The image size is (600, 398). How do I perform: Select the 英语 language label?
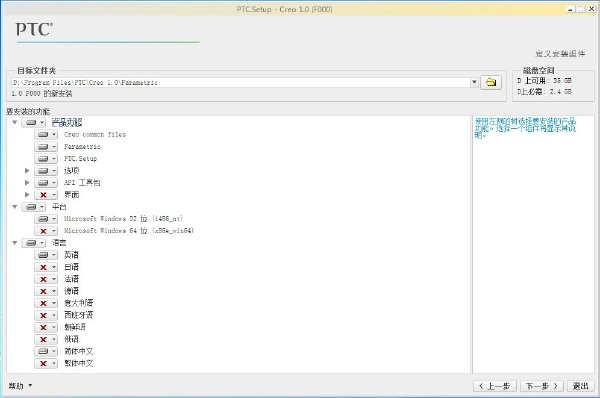click(72, 255)
